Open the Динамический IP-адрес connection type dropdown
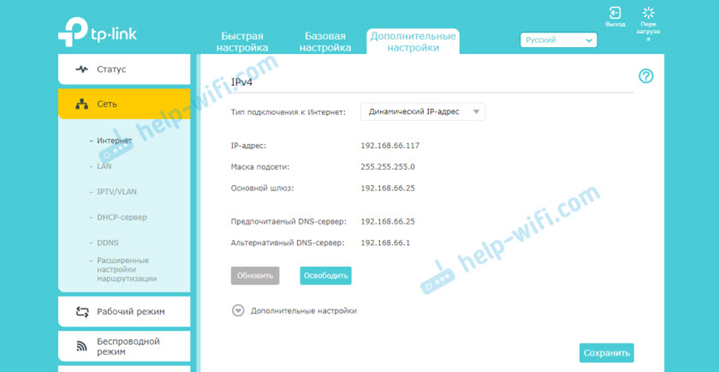 point(423,112)
